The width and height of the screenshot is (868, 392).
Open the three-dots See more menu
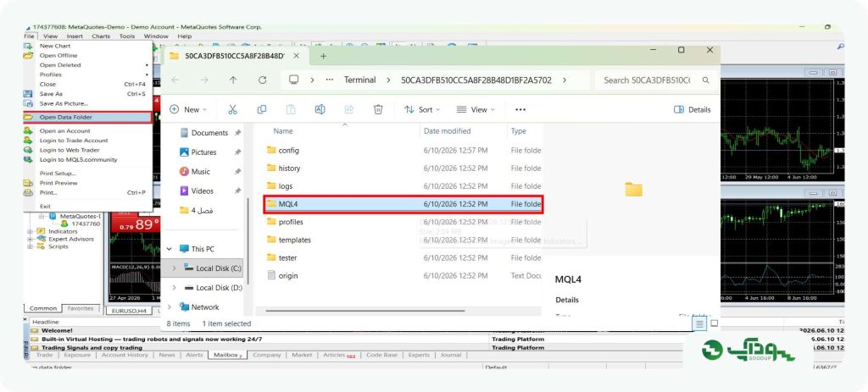pos(520,109)
